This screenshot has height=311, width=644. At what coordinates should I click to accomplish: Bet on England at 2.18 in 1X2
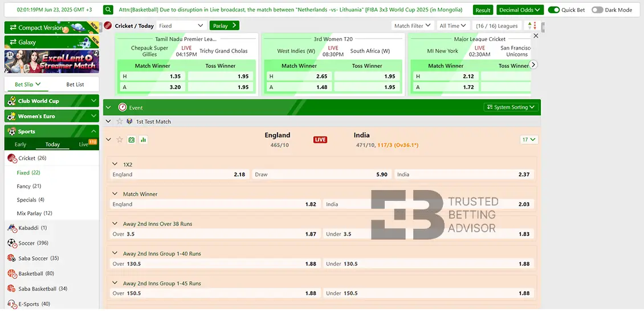click(180, 175)
